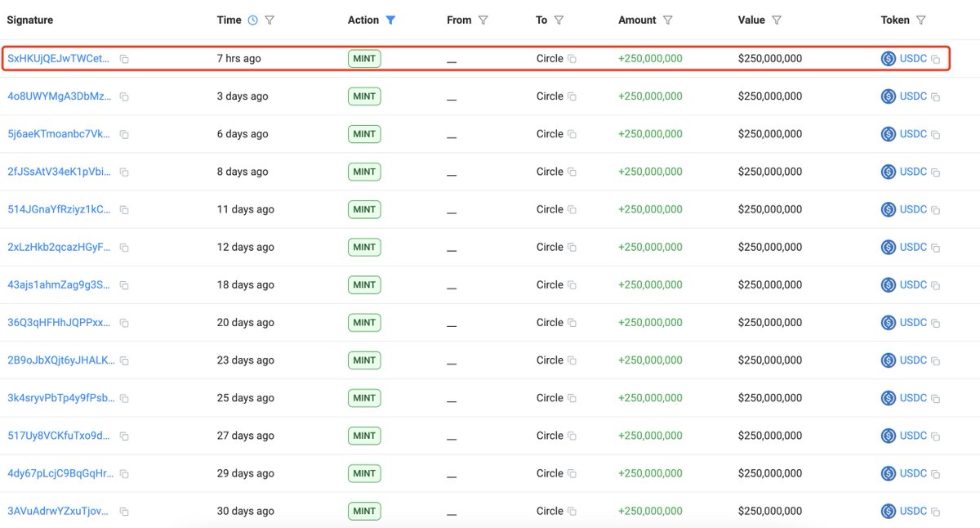Open the Amount column filter
The image size is (980, 528).
pyautogui.click(x=668, y=20)
